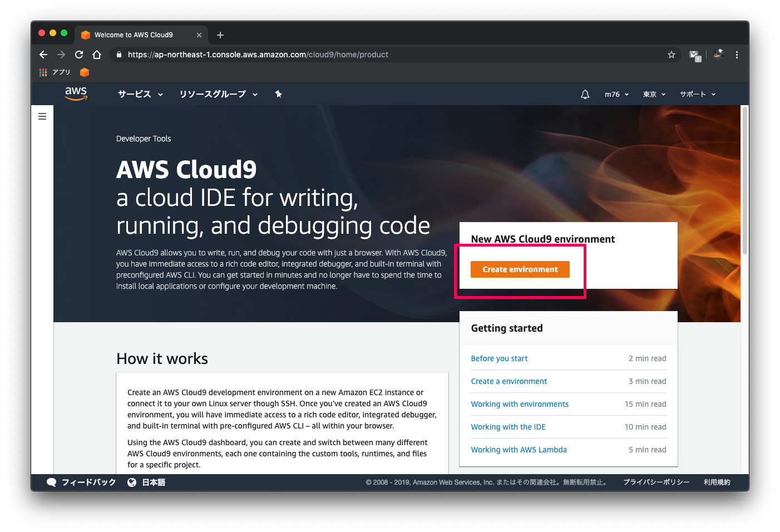Open a new browser tab

pos(220,35)
